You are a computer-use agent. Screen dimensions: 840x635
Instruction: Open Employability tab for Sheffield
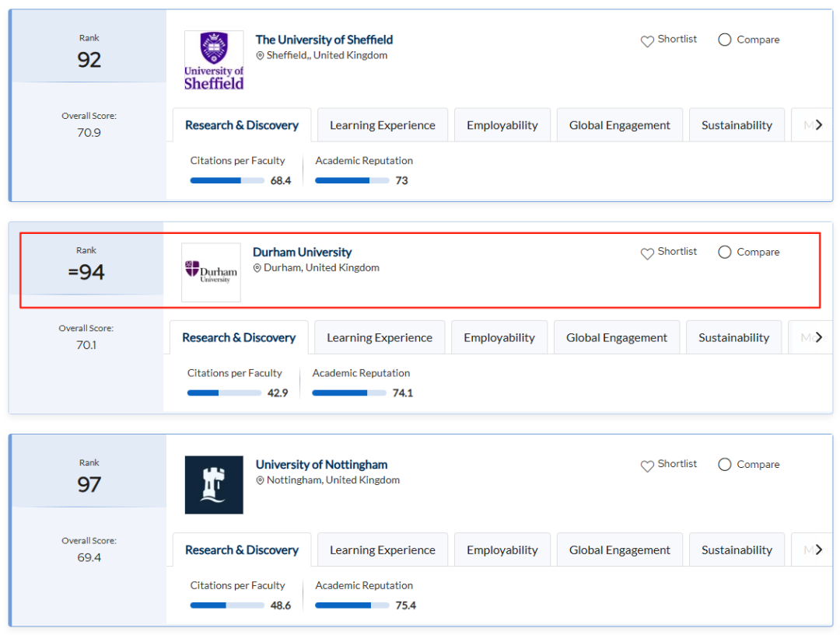502,125
